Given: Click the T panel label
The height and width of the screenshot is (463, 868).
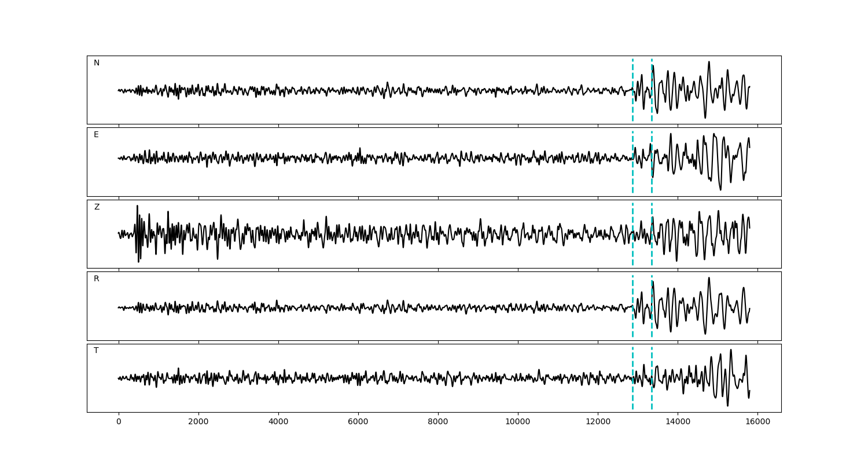Looking at the screenshot, I should click(96, 351).
